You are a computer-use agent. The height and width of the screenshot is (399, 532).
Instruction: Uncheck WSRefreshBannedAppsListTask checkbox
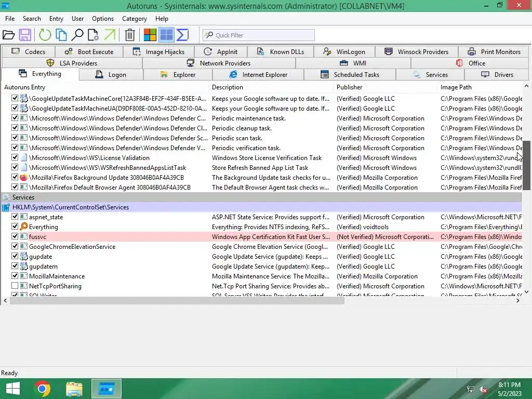[15, 167]
